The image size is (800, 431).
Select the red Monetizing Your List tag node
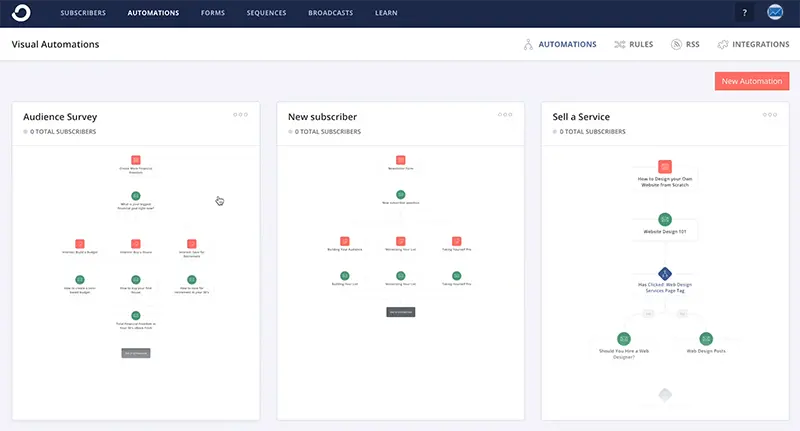(x=401, y=241)
